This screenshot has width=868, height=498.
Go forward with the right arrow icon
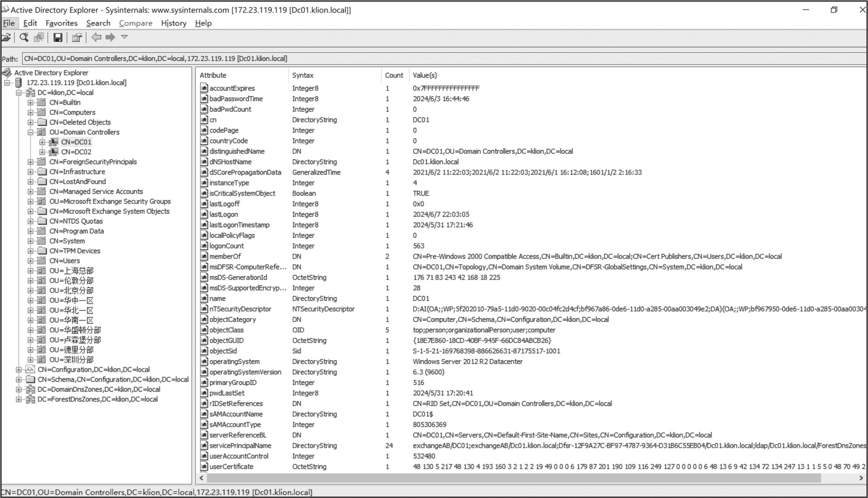110,37
